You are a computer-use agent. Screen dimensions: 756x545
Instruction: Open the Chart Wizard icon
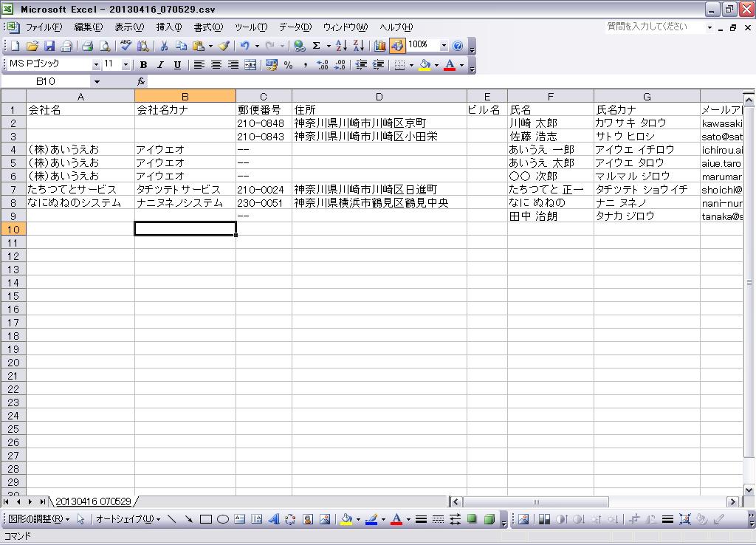[380, 46]
